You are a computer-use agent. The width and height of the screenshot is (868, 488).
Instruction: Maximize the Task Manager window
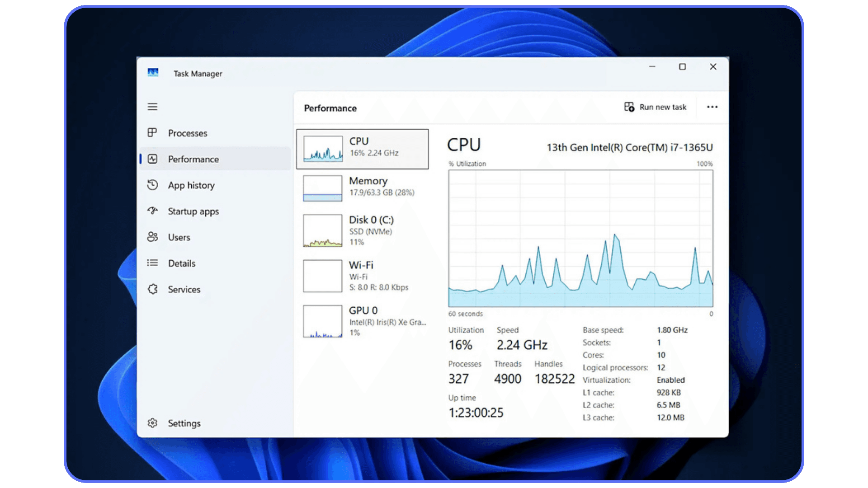(x=683, y=67)
